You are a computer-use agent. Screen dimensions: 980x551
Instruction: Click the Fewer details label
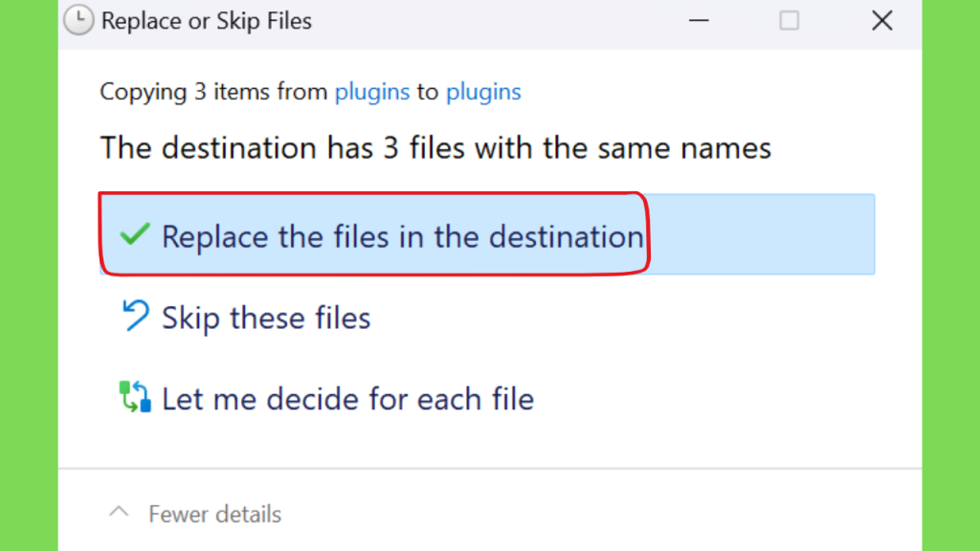(215, 514)
